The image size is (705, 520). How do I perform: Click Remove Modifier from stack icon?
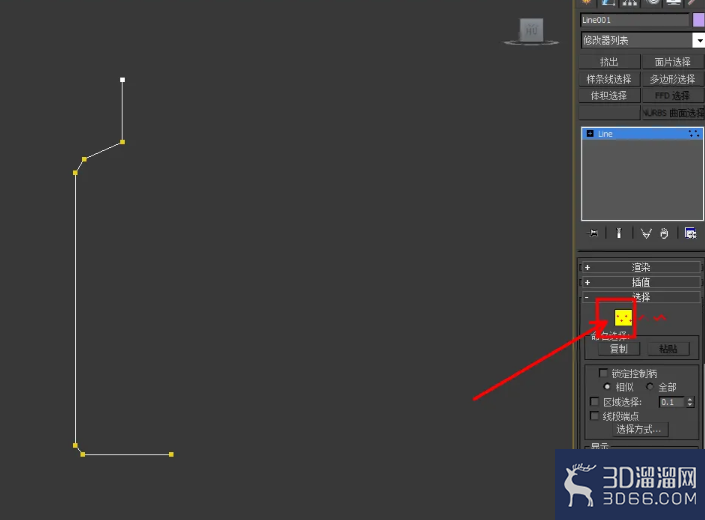664,234
